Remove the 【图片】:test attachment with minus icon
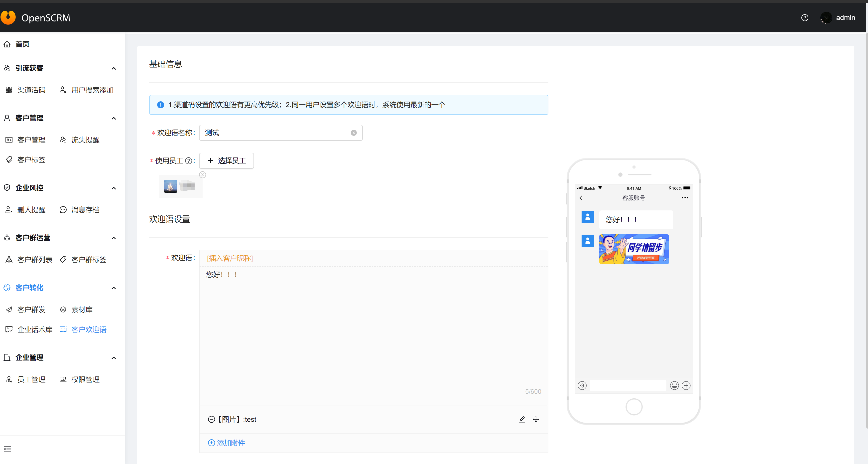The width and height of the screenshot is (868, 464). (x=211, y=419)
